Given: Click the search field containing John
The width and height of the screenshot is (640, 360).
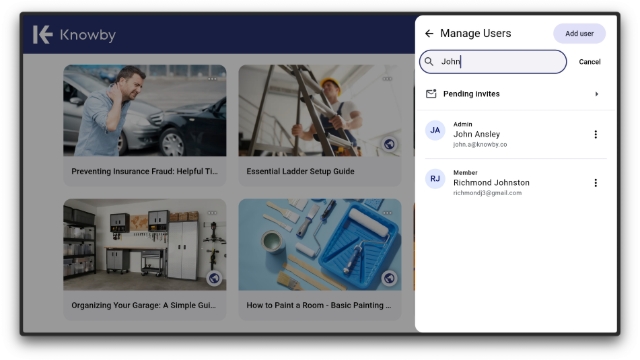Looking at the screenshot, I should click(x=493, y=62).
